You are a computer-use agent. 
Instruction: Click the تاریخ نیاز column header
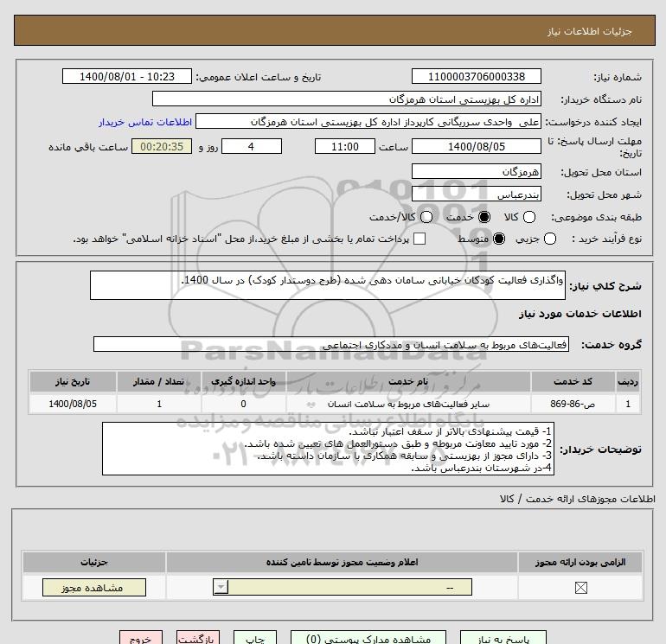point(73,381)
